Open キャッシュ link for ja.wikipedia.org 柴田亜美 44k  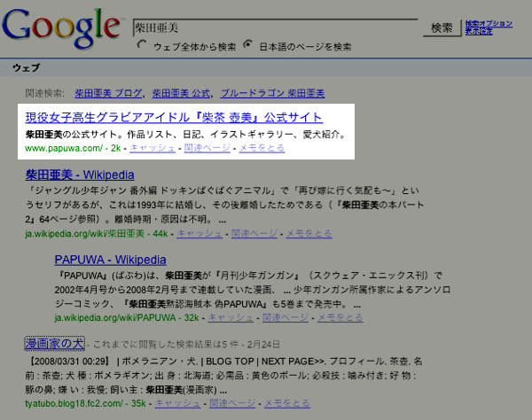click(x=199, y=234)
